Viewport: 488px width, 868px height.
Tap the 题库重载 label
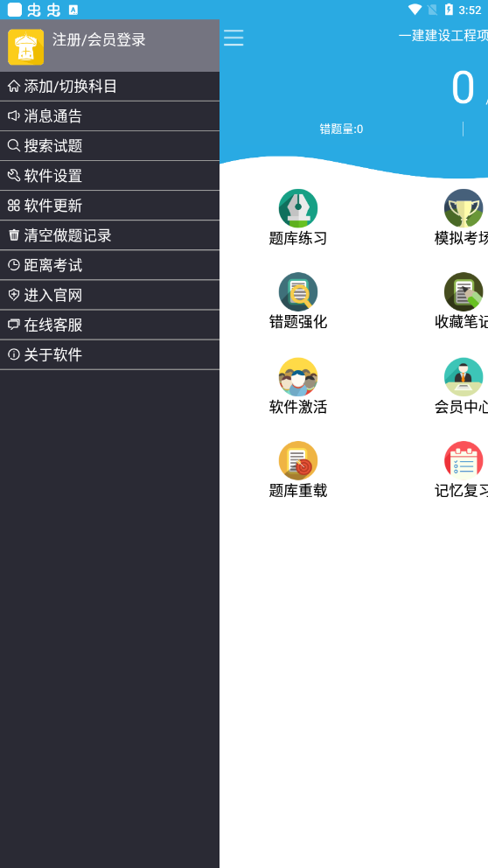(x=298, y=491)
